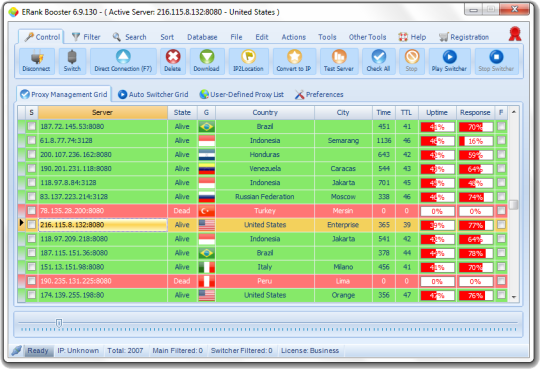540x369 pixels.
Task: Tick the checkbox for 78.135.28.200:8080
Action: pos(31,211)
